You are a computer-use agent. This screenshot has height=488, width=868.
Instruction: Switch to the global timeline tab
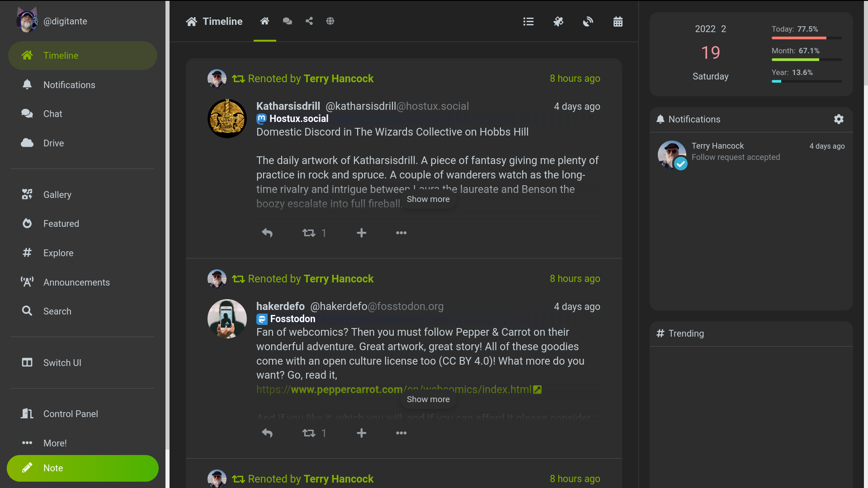(330, 21)
